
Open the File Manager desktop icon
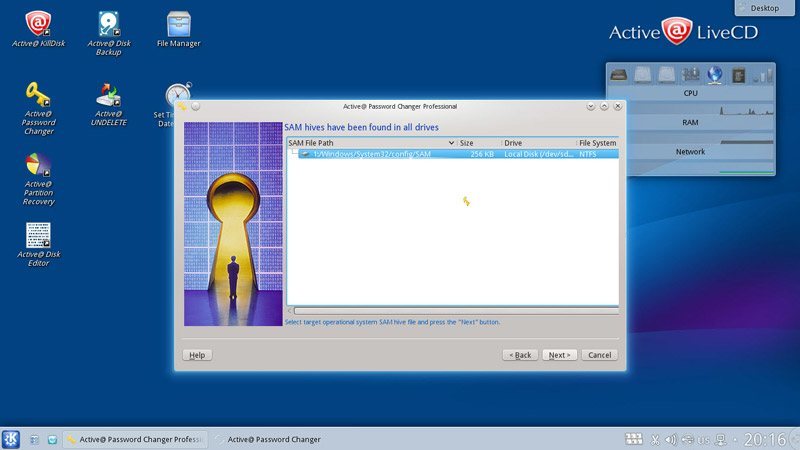(x=178, y=24)
